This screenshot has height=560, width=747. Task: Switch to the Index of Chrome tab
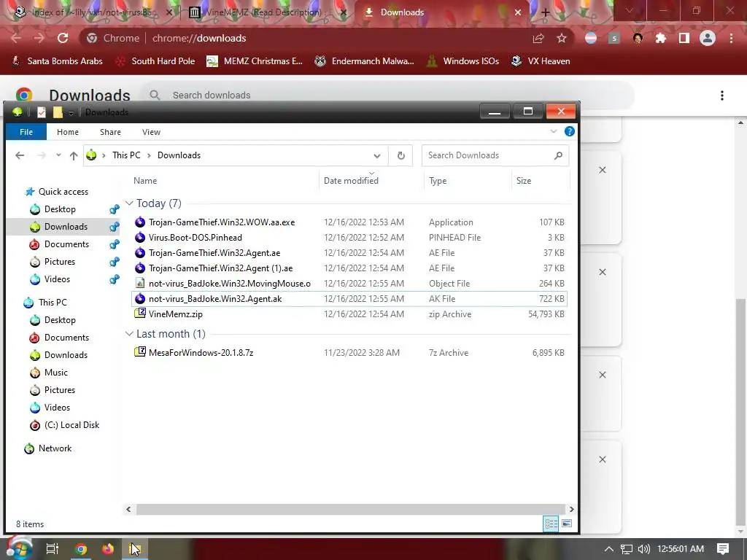(93, 12)
